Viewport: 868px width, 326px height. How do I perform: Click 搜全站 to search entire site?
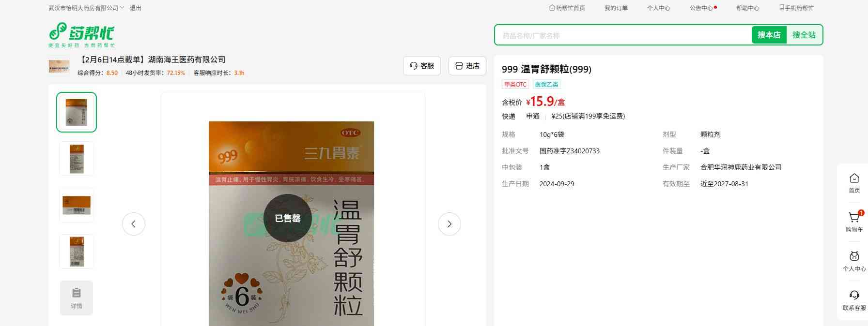pyautogui.click(x=804, y=35)
